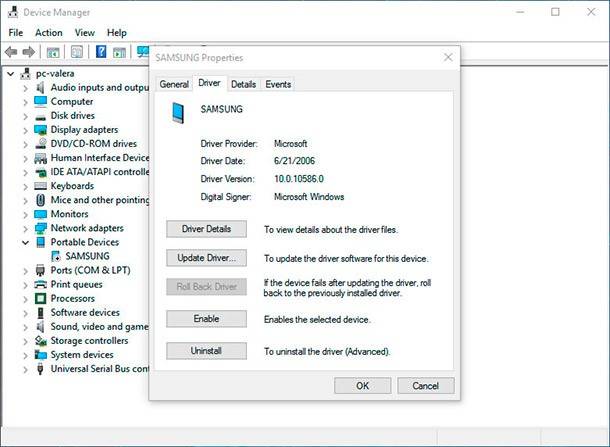Click the Monitors icon in tree
Image resolution: width=610 pixels, height=447 pixels.
coord(40,214)
